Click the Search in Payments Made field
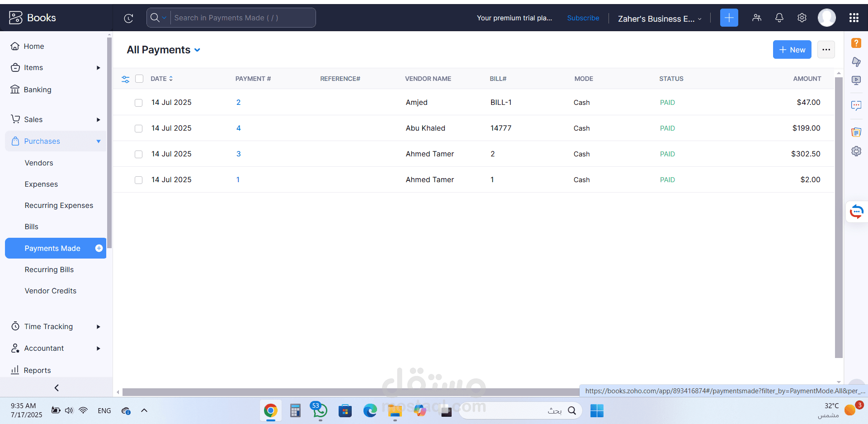This screenshot has height=424, width=868. pyautogui.click(x=242, y=18)
